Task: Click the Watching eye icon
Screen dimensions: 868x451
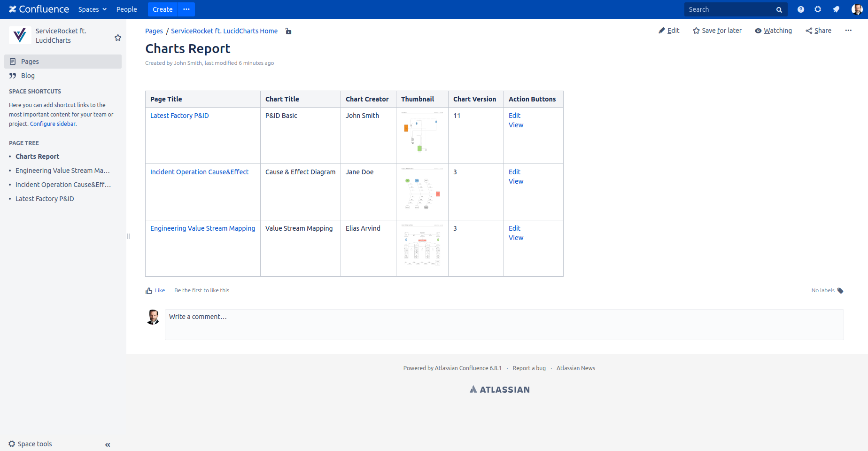Action: pos(758,30)
